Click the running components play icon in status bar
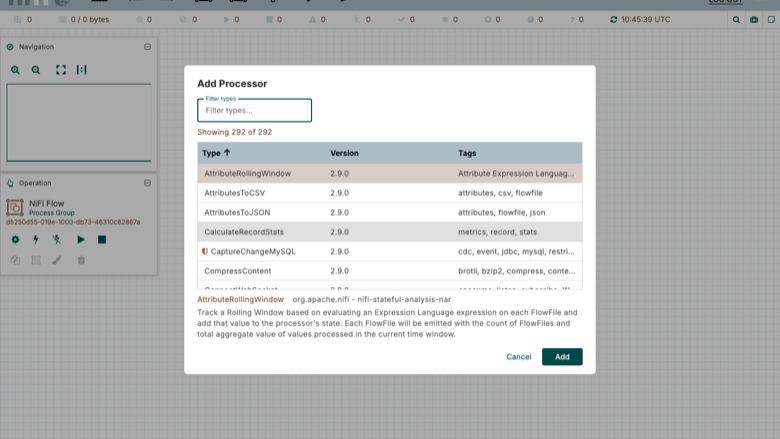 [x=227, y=19]
